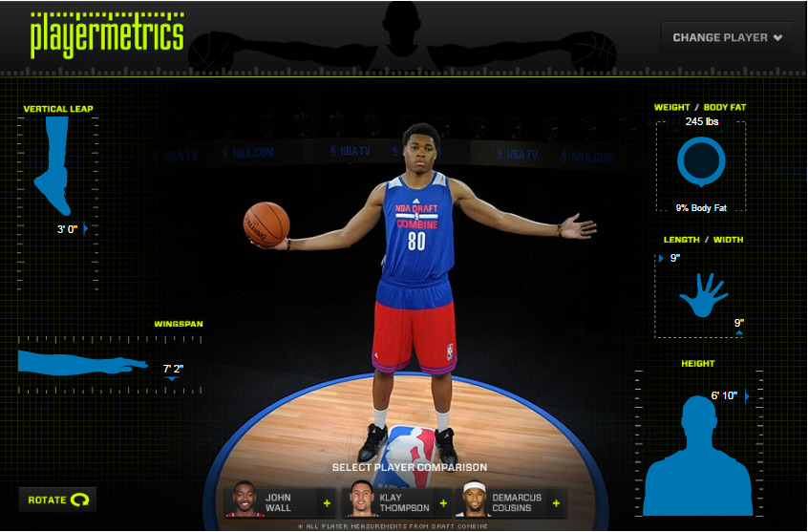Click the plus icon beside Klay Thompson

coord(443,502)
